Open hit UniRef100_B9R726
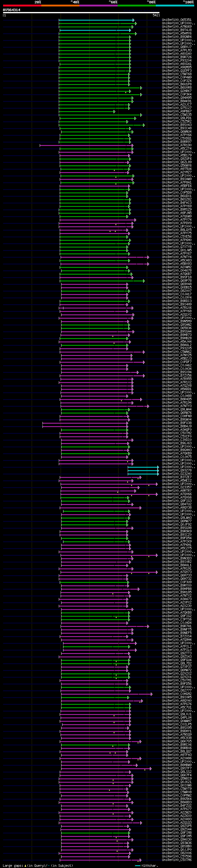 tap(177, 57)
